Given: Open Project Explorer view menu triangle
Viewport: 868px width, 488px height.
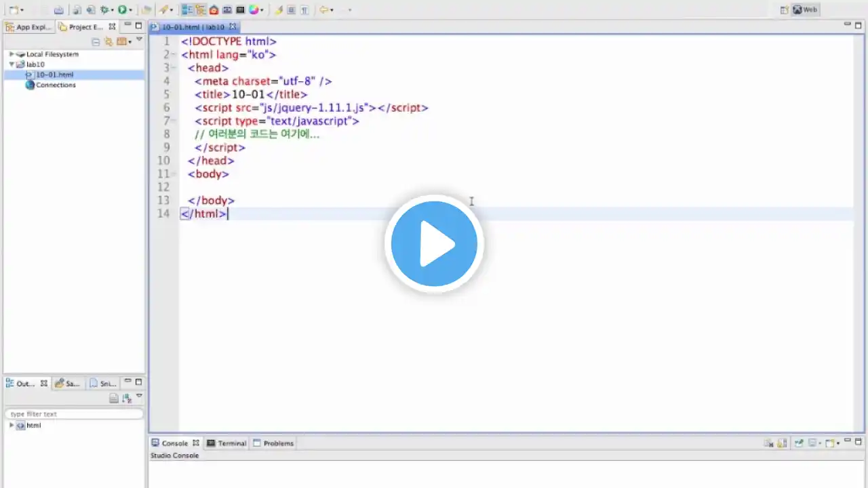Looking at the screenshot, I should (139, 40).
